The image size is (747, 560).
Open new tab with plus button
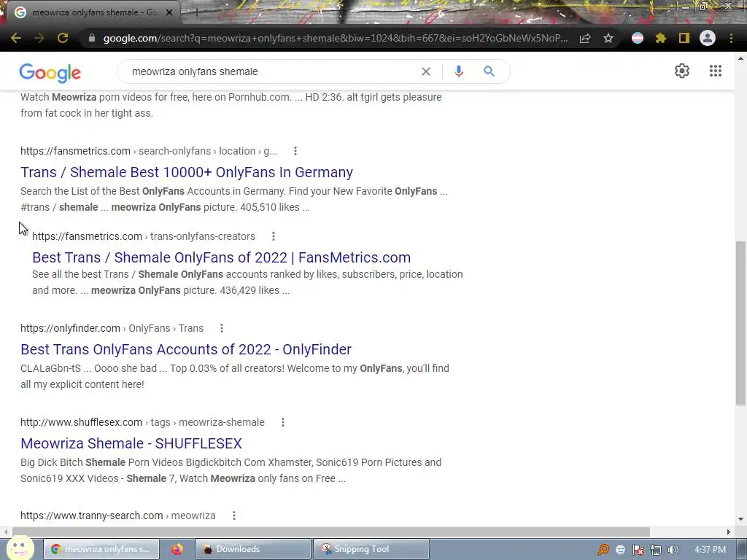click(196, 12)
